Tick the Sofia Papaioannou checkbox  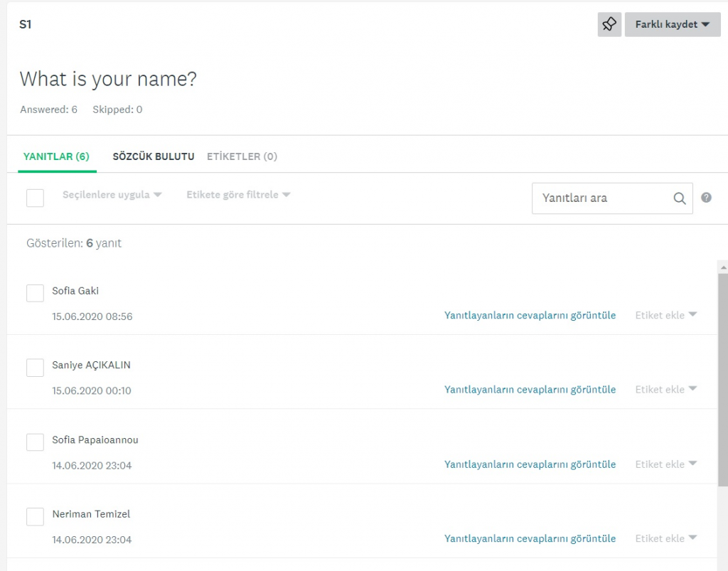point(35,442)
